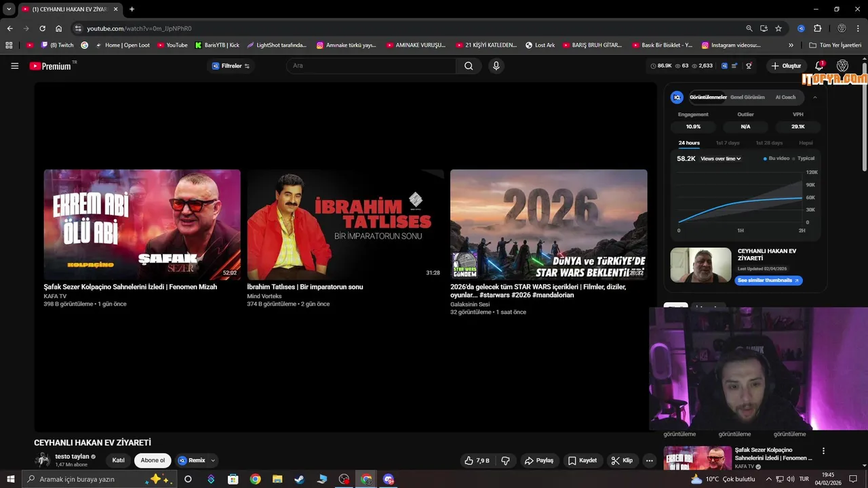The height and width of the screenshot is (488, 868).
Task: Open the Chrome apps grid in bookmarks bar
Action: coord(9,45)
